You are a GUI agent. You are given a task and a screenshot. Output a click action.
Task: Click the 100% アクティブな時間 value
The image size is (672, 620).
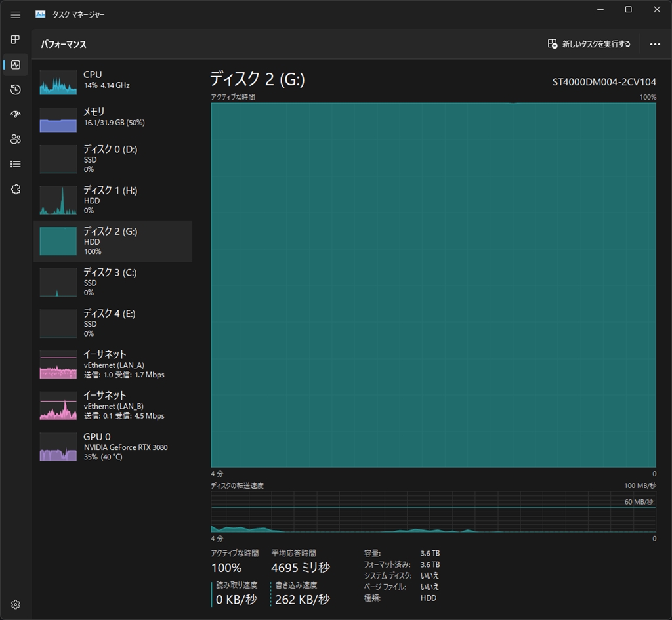(226, 568)
